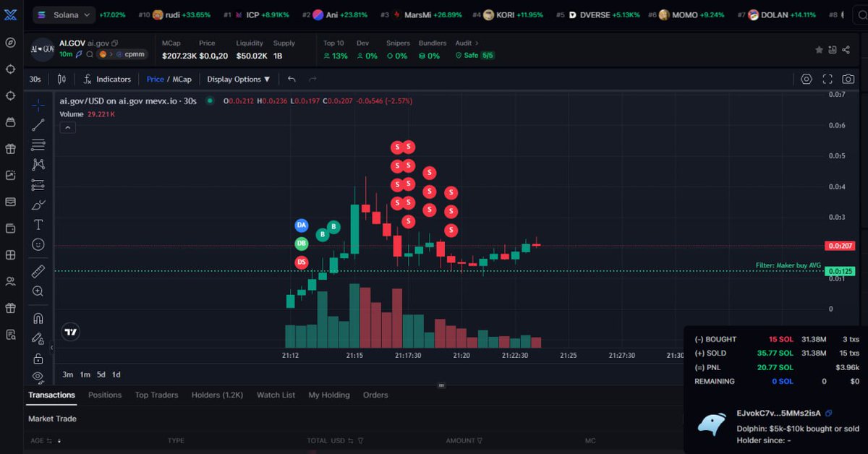Viewport: 868px width, 454px height.
Task: Copy the ai.gov token address
Action: click(115, 43)
